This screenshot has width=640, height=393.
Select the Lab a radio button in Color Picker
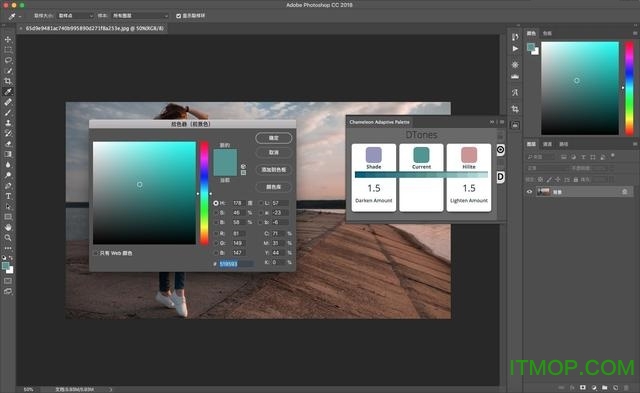coord(260,213)
